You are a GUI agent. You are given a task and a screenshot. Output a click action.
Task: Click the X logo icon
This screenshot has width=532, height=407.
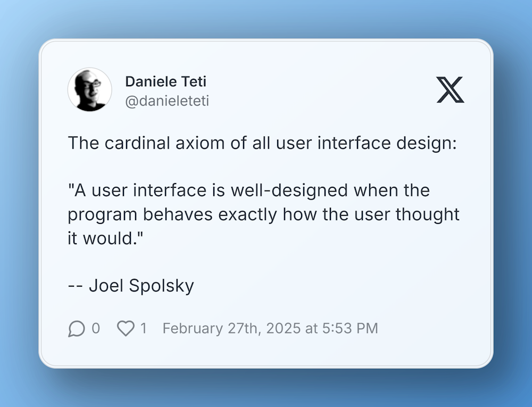click(450, 89)
